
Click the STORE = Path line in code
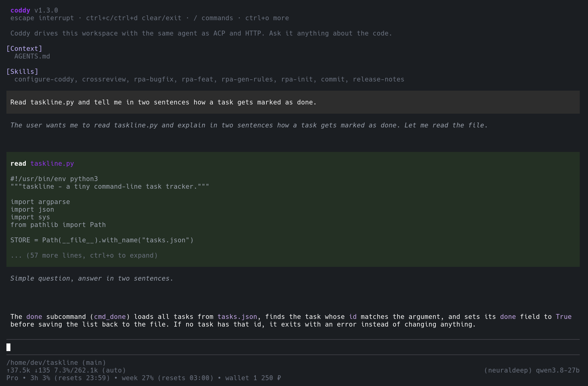coord(102,240)
